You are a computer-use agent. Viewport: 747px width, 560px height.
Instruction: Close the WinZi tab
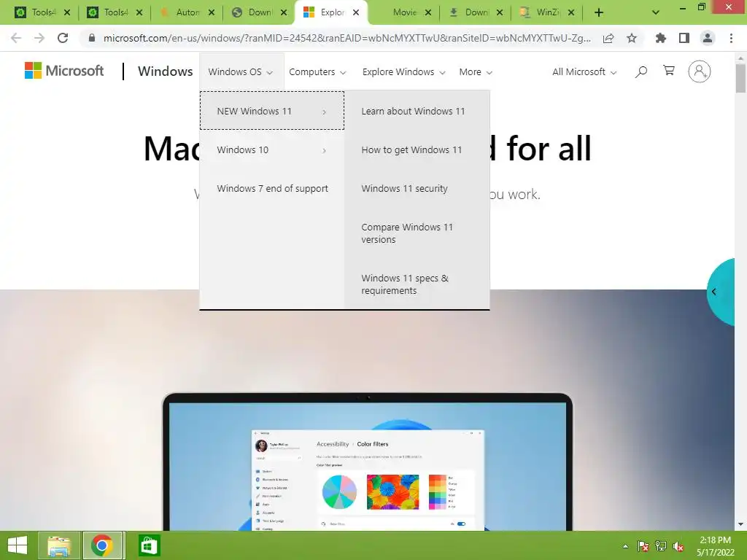point(571,12)
